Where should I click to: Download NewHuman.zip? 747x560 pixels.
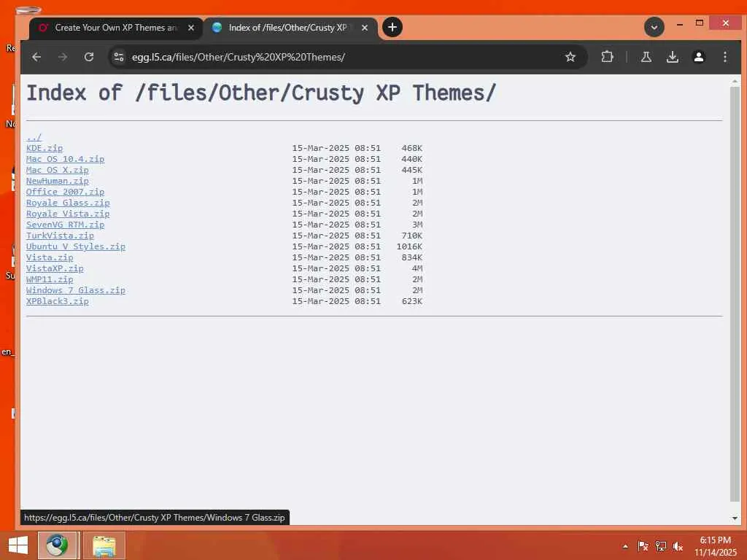coord(57,181)
